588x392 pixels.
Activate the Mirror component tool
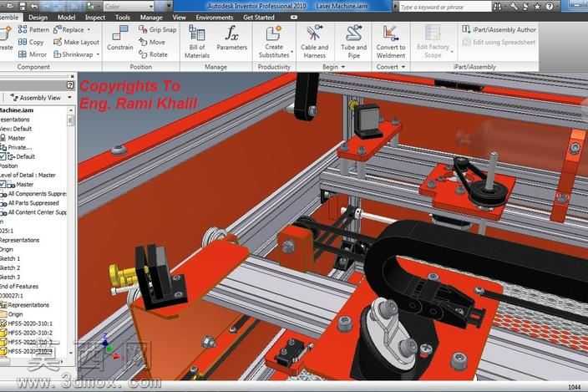tap(33, 54)
